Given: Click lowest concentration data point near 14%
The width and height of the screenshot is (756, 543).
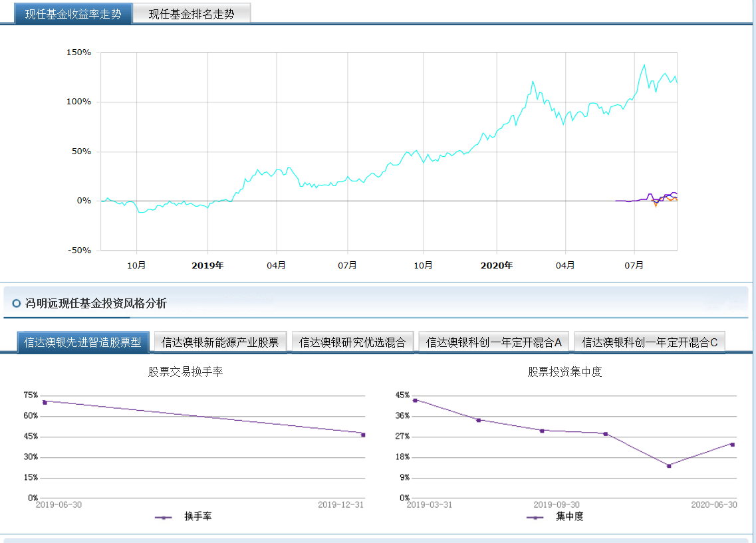Looking at the screenshot, I should tap(669, 465).
